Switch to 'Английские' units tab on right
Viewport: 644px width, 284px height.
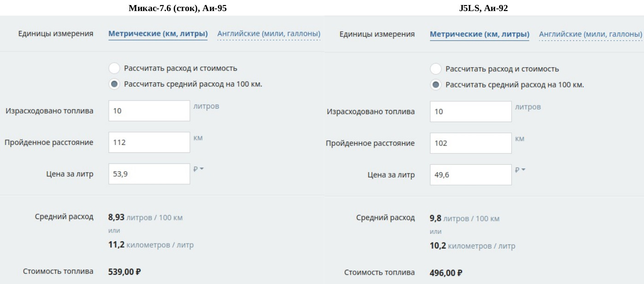pos(590,34)
